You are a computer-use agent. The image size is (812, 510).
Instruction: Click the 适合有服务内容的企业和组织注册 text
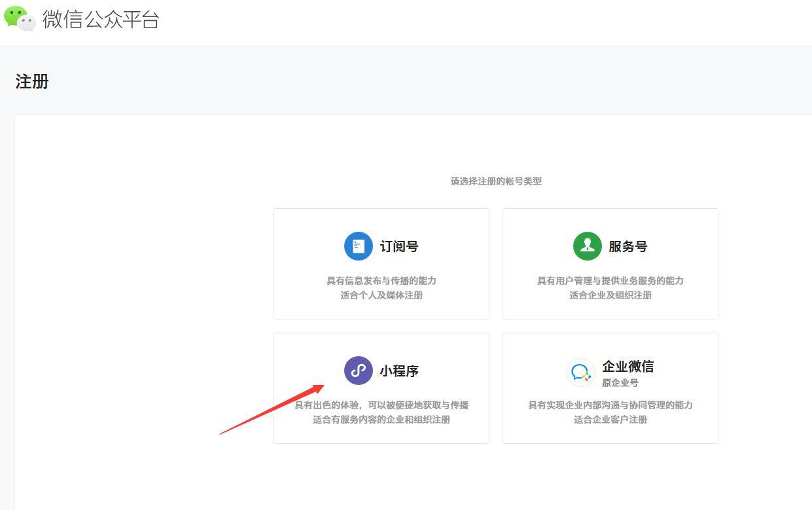click(381, 420)
